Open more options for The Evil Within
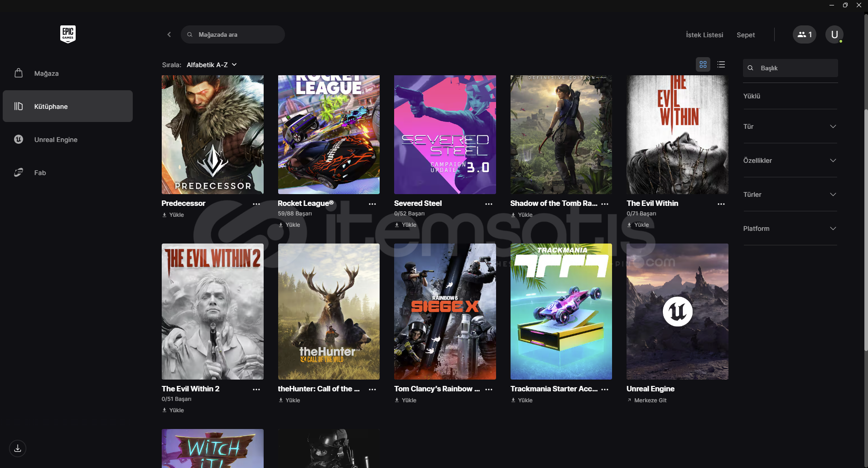 (721, 204)
